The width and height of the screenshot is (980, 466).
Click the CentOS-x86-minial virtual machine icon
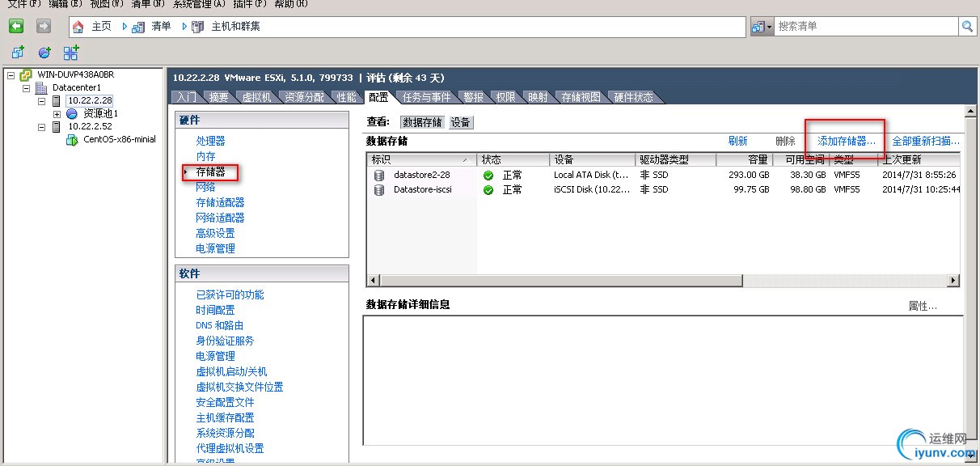tap(72, 139)
